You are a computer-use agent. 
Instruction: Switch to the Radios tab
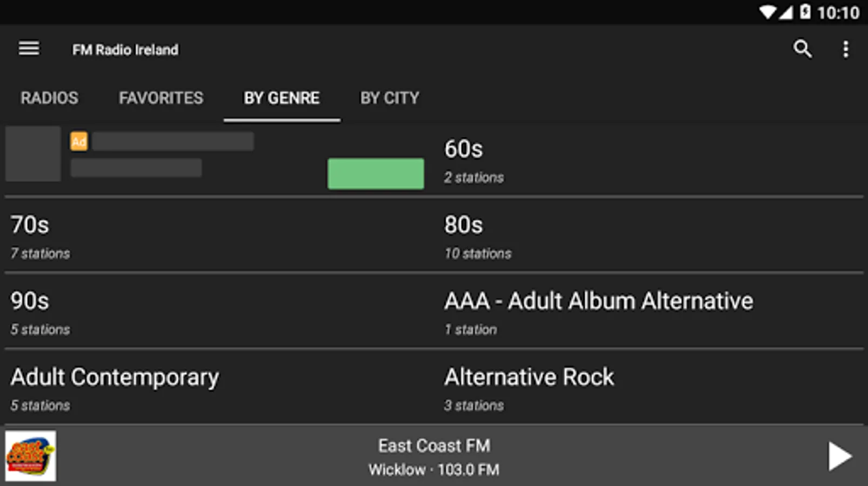click(49, 98)
